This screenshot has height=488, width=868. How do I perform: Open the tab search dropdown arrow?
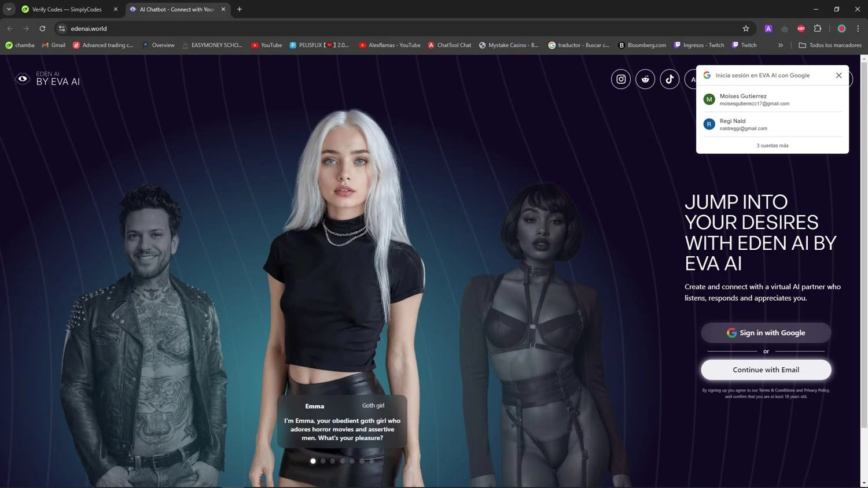click(9, 9)
